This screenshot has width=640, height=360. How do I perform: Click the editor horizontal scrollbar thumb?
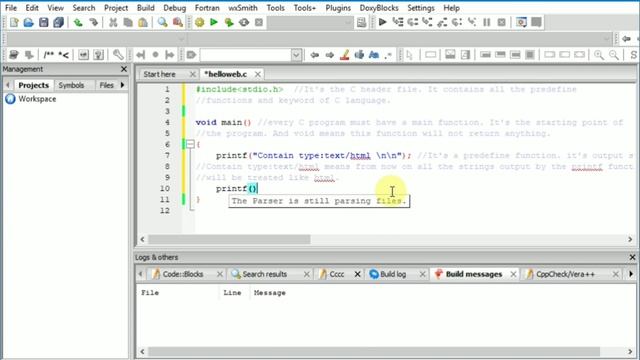229,239
